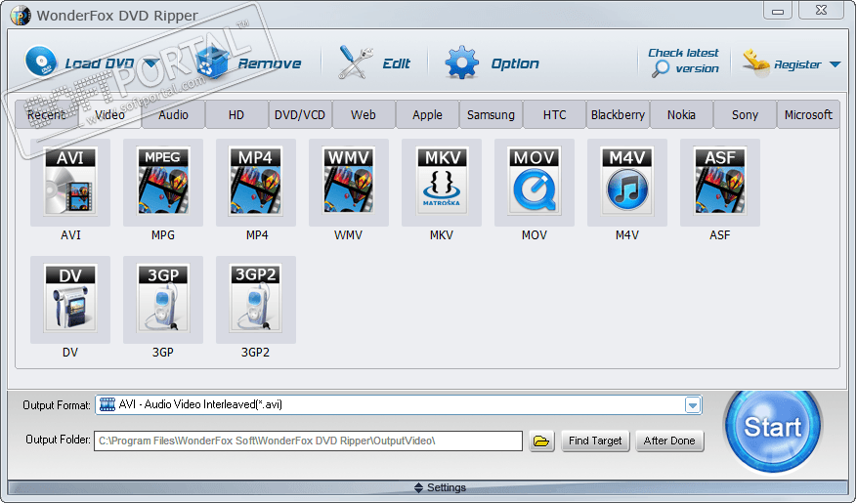Expand the Output Format dropdown arrow
This screenshot has width=857, height=504.
[x=693, y=404]
